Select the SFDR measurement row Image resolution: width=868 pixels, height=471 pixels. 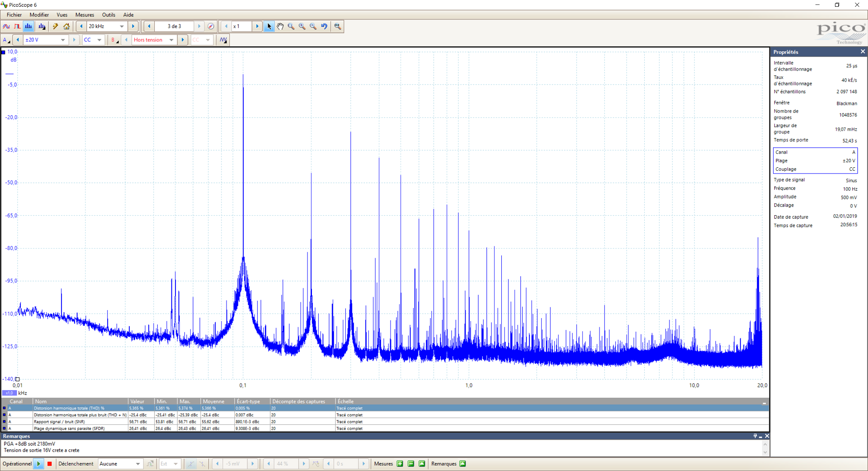coord(385,429)
